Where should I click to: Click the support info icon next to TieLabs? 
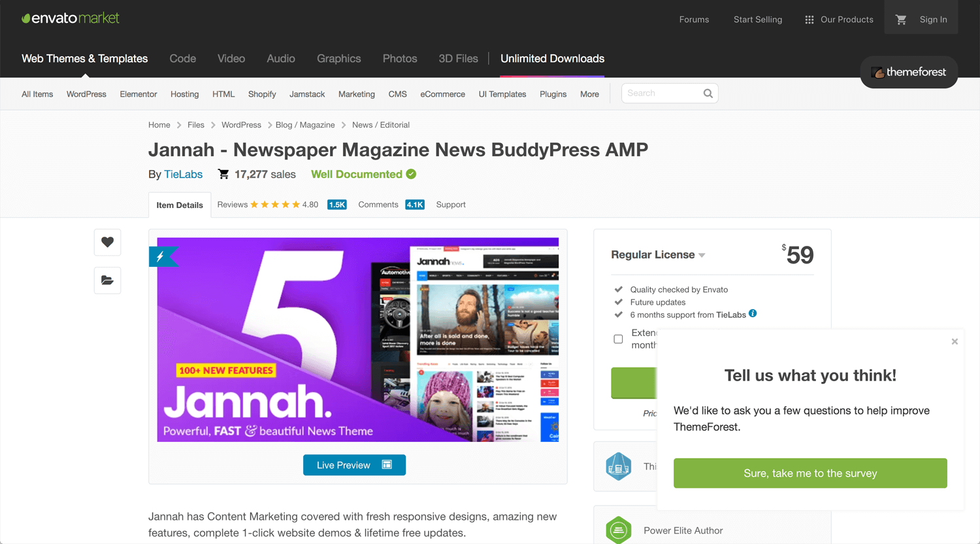pos(753,314)
